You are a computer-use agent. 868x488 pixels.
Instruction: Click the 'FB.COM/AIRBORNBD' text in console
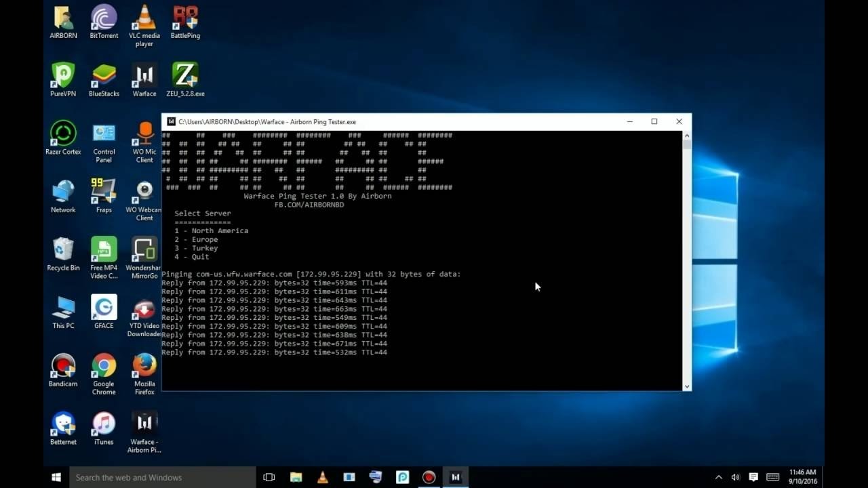coord(309,205)
